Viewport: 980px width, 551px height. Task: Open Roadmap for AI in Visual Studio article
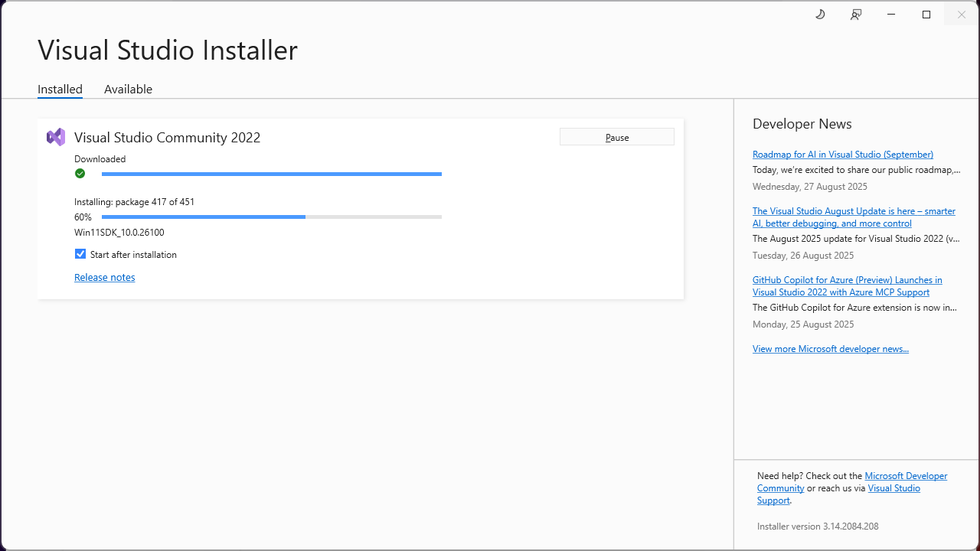pos(842,155)
